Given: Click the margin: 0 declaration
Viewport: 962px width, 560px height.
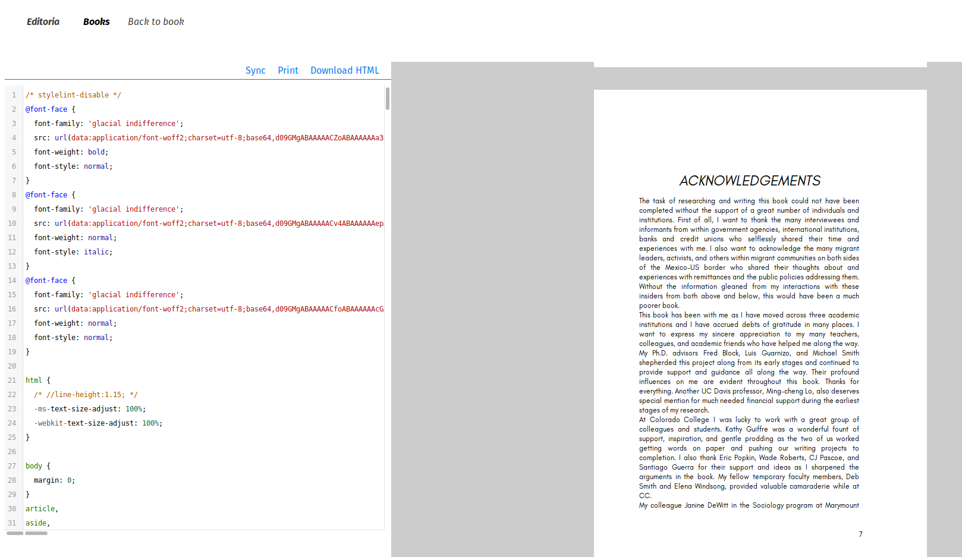Looking at the screenshot, I should 55,480.
